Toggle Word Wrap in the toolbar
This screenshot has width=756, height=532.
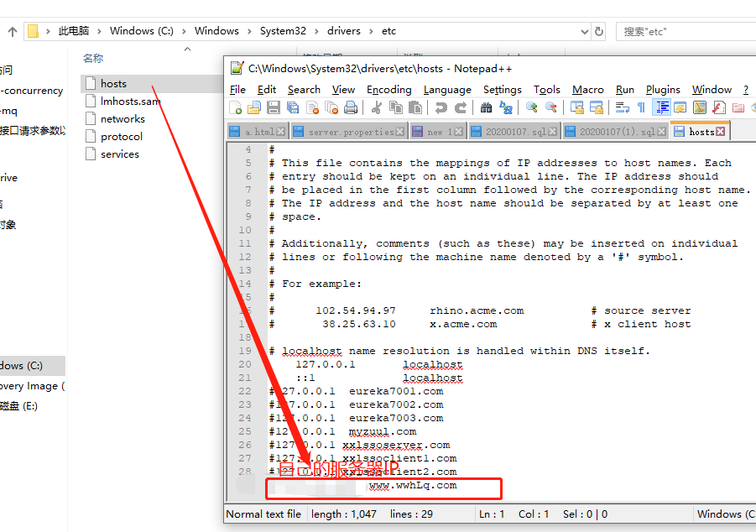pyautogui.click(x=623, y=107)
